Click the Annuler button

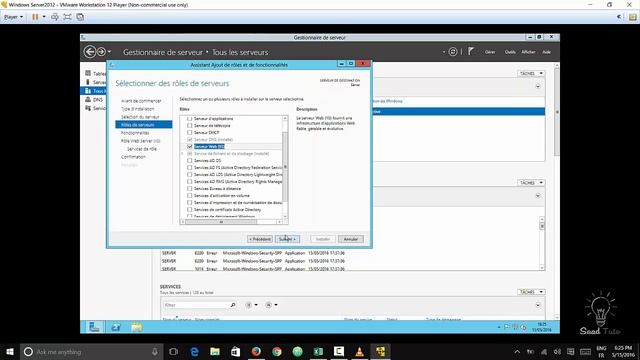350,239
